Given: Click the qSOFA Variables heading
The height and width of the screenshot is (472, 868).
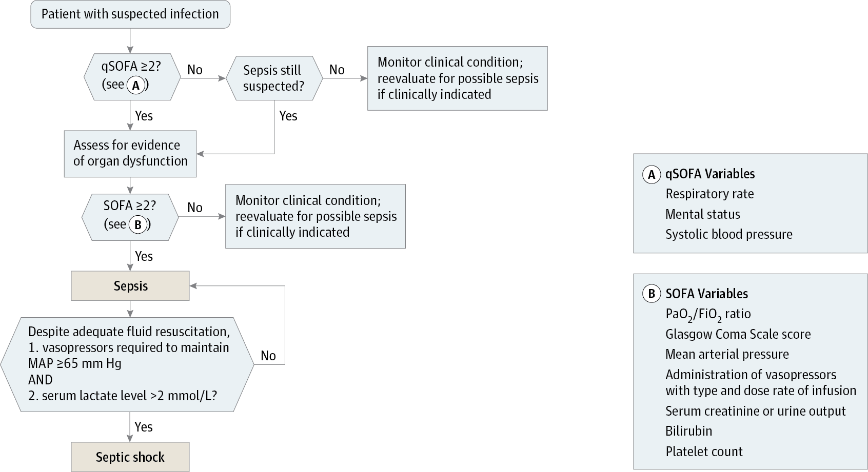Looking at the screenshot, I should coord(710,174).
